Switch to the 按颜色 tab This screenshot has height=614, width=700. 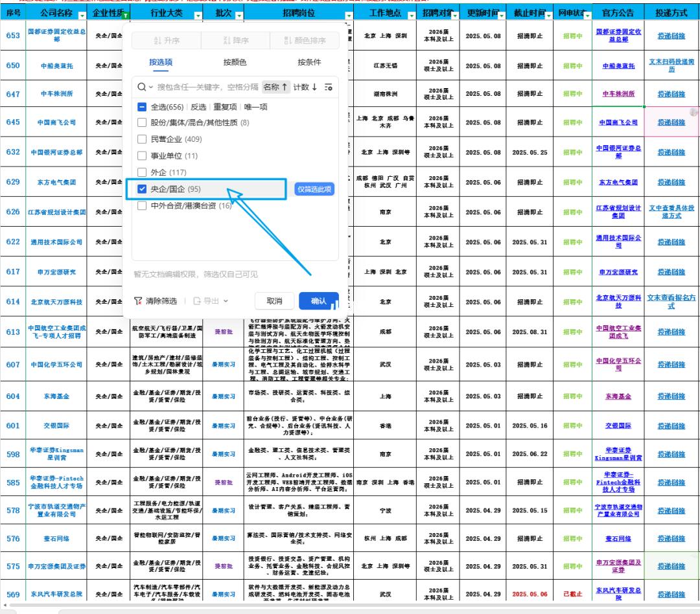click(235, 62)
